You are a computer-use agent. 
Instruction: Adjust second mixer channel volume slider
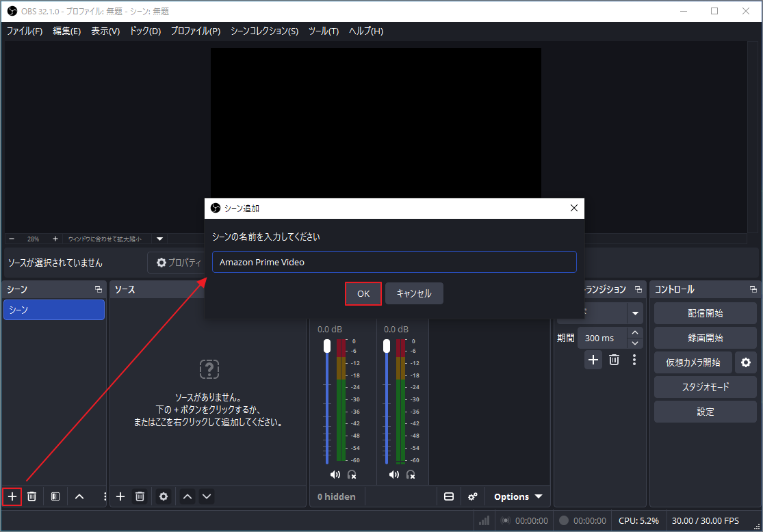tap(387, 401)
